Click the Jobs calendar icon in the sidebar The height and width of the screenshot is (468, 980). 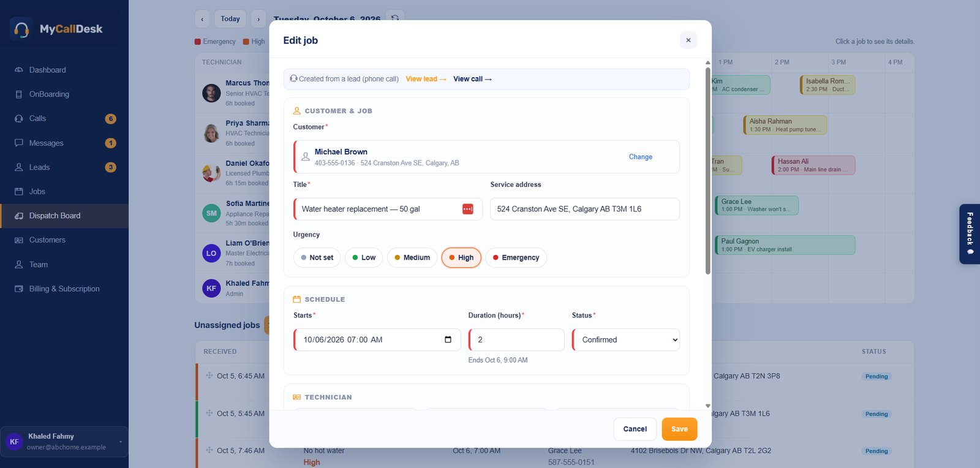coord(19,191)
